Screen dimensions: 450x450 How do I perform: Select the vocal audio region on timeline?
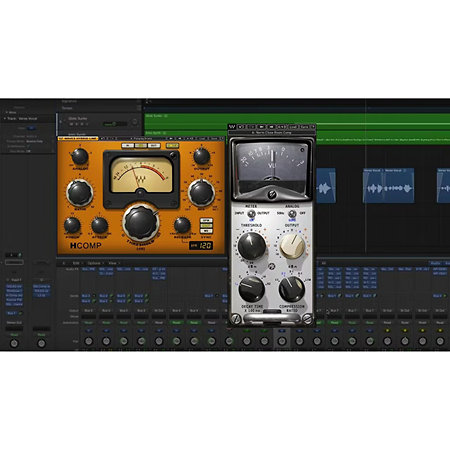click(x=388, y=186)
